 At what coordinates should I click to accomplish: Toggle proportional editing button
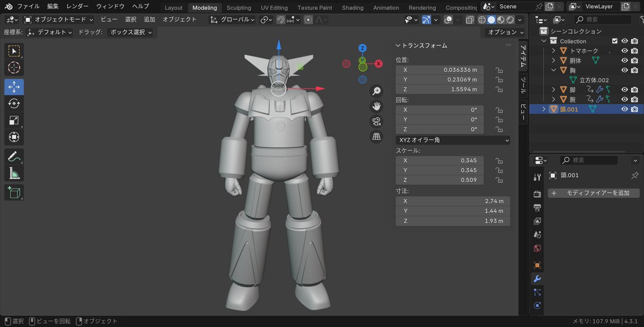pyautogui.click(x=309, y=19)
